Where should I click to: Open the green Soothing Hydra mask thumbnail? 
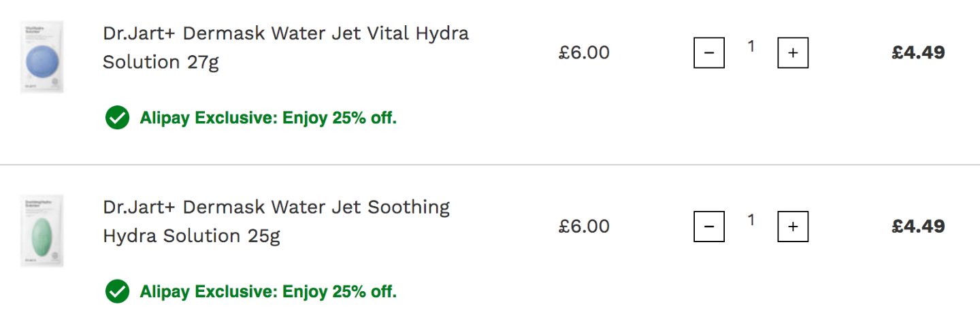pyautogui.click(x=42, y=231)
